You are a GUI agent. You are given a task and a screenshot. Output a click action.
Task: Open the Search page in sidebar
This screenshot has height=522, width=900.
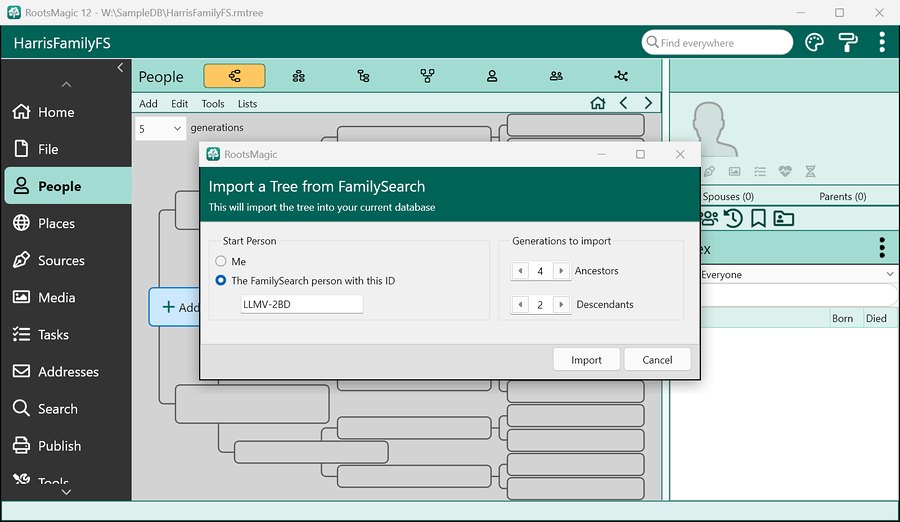tap(68, 408)
